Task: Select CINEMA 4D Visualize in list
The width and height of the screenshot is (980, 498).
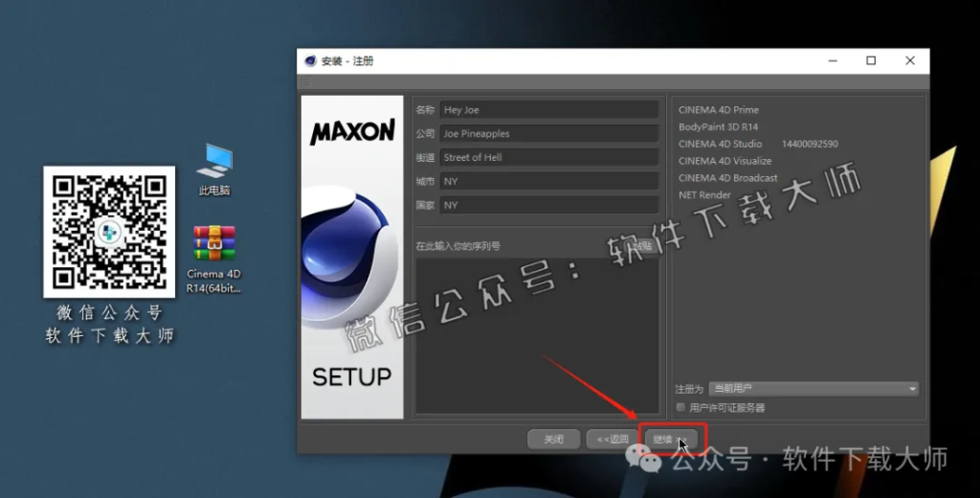Action: click(725, 161)
